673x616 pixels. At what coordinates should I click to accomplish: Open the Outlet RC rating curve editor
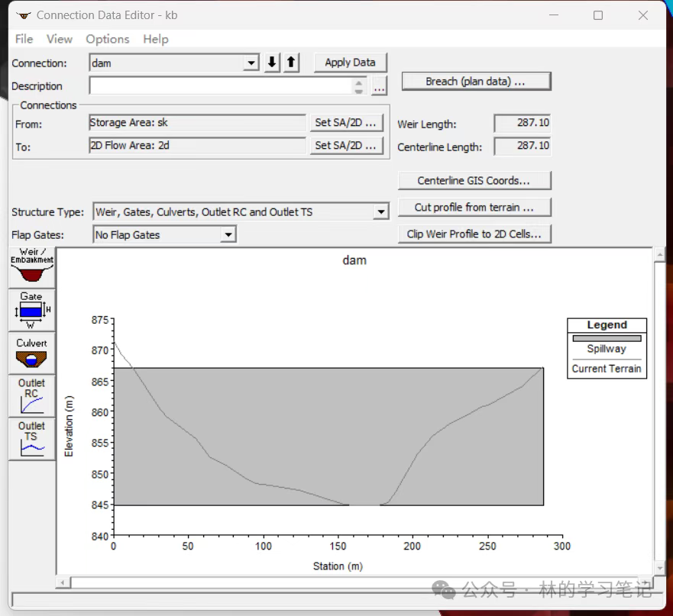(31, 395)
